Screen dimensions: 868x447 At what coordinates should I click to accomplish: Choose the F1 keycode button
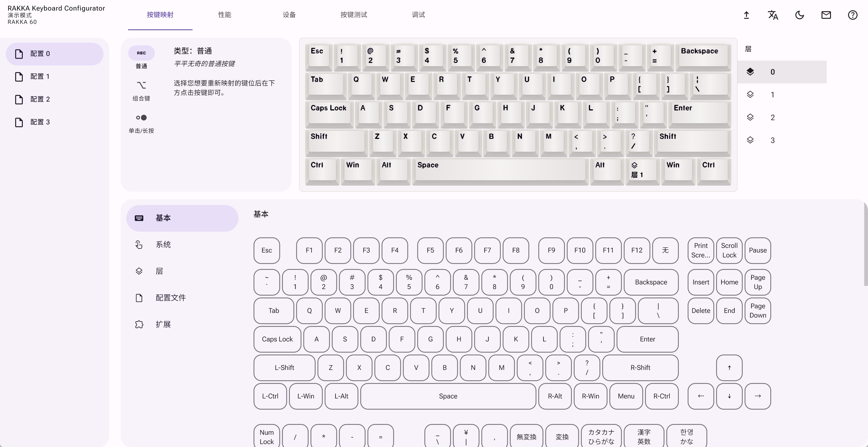click(309, 250)
